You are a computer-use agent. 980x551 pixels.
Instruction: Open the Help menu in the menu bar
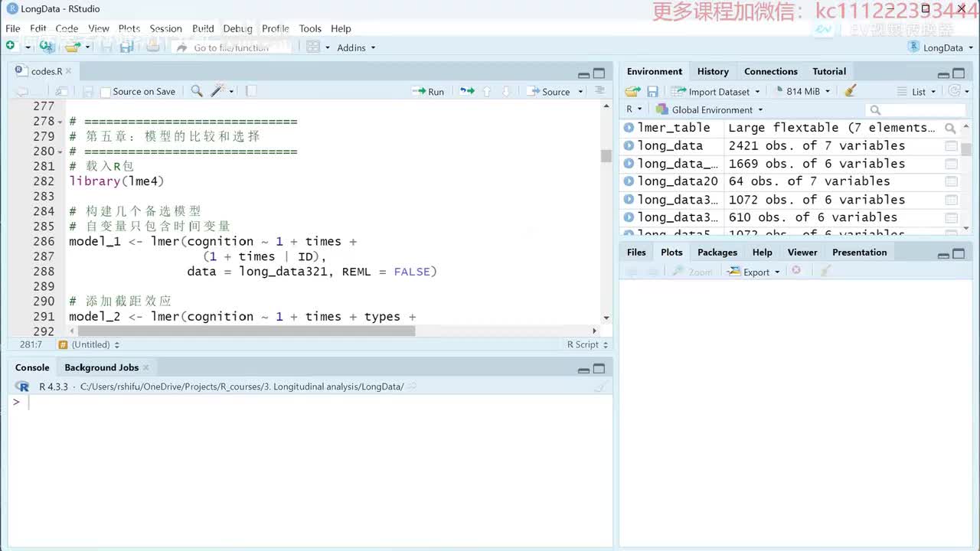[341, 28]
